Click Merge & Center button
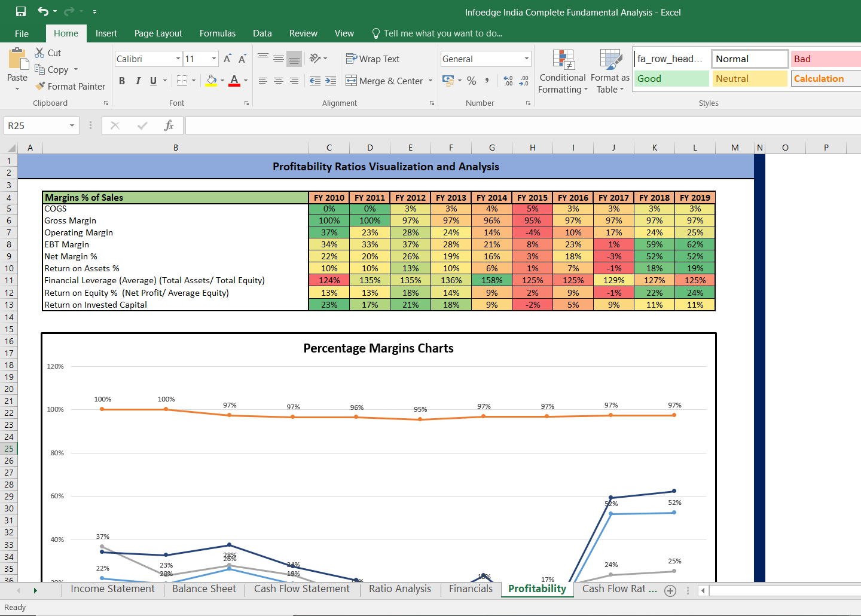 pos(384,81)
